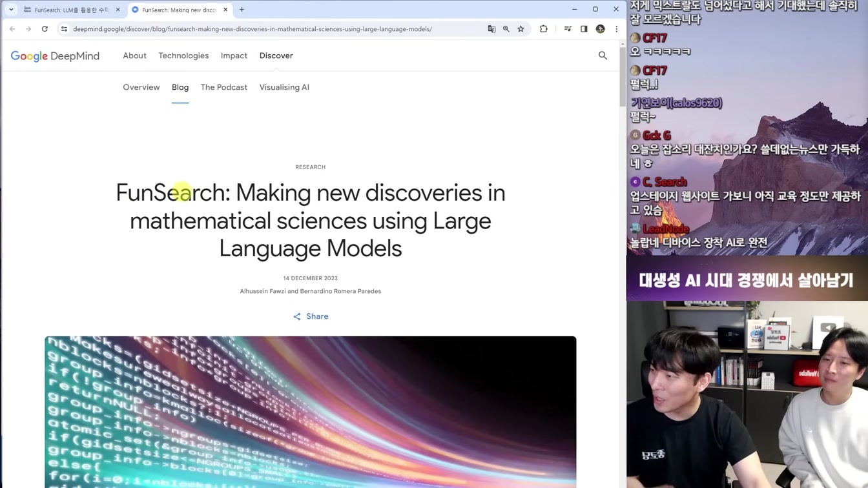Screen dimensions: 868x488
Task: Click the 14 December 2023 date
Action: [310, 278]
